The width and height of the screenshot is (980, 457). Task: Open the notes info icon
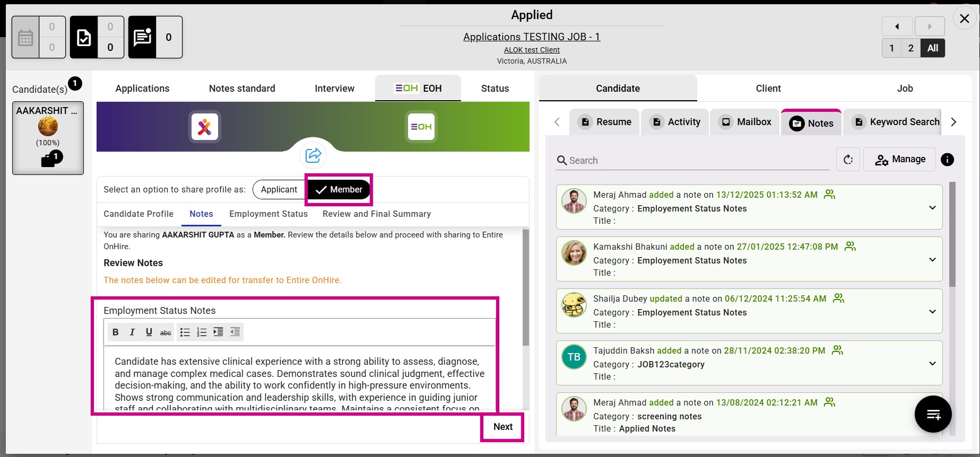click(x=947, y=160)
